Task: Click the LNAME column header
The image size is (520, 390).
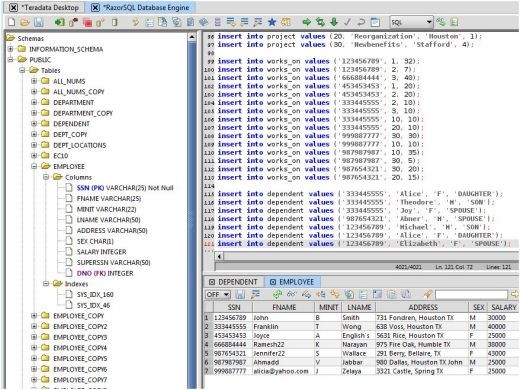Action: pyautogui.click(x=359, y=307)
